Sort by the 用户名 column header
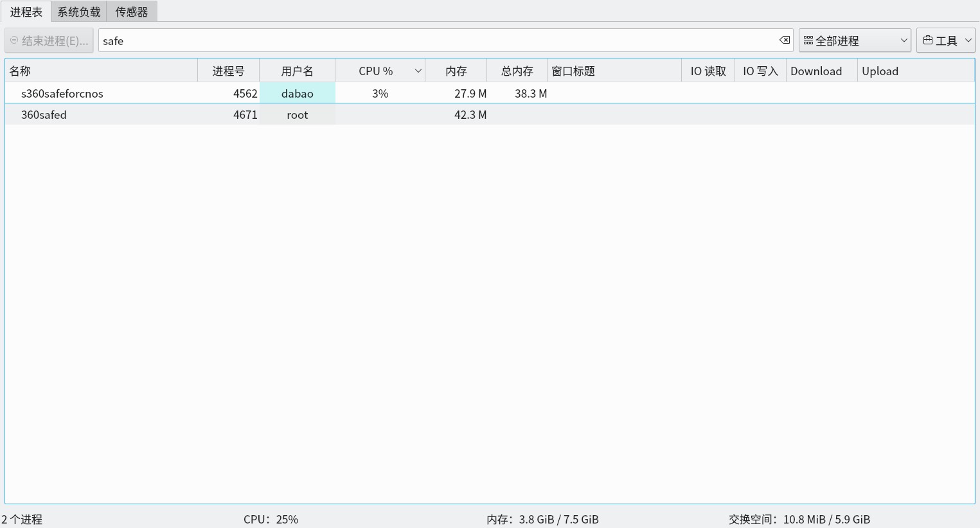 (297, 71)
